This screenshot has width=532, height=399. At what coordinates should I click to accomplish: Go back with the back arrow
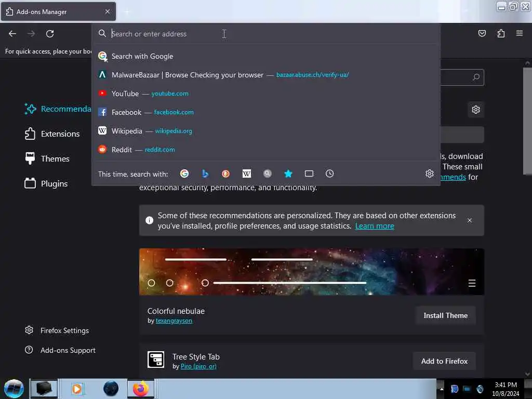[12, 34]
